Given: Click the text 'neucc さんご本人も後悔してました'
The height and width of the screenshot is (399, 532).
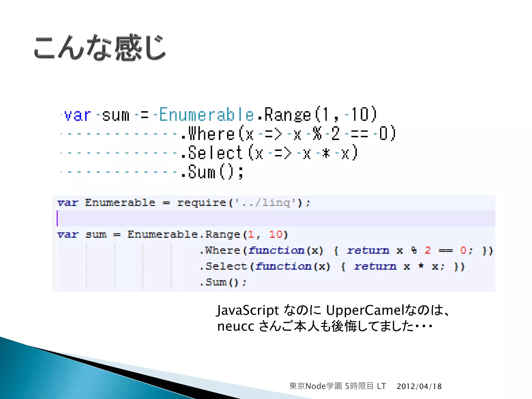Looking at the screenshot, I should [x=316, y=326].
